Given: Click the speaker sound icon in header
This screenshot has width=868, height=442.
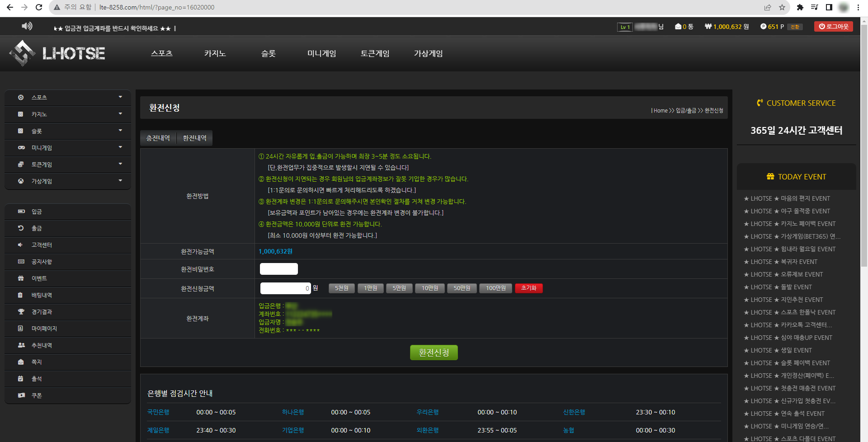Looking at the screenshot, I should click(x=27, y=26).
